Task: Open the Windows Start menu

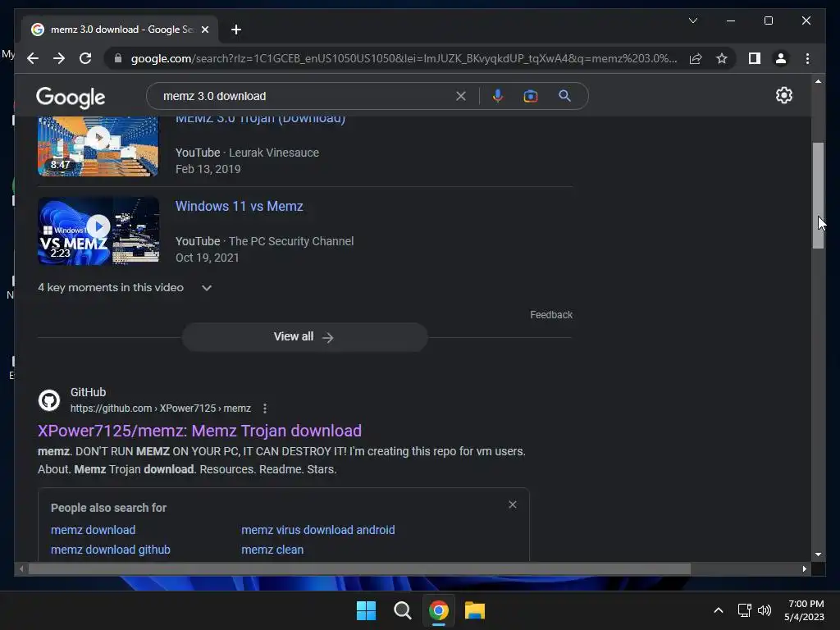Action: tap(367, 610)
